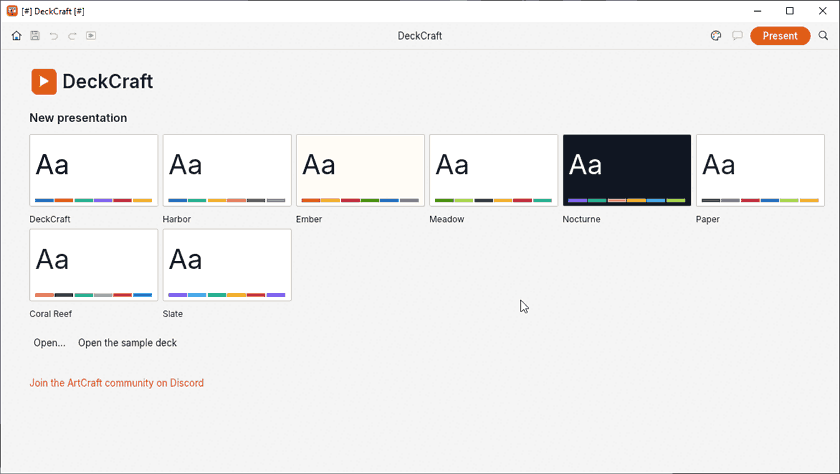Click the Nocturne label text
The image size is (840, 474).
(x=581, y=219)
